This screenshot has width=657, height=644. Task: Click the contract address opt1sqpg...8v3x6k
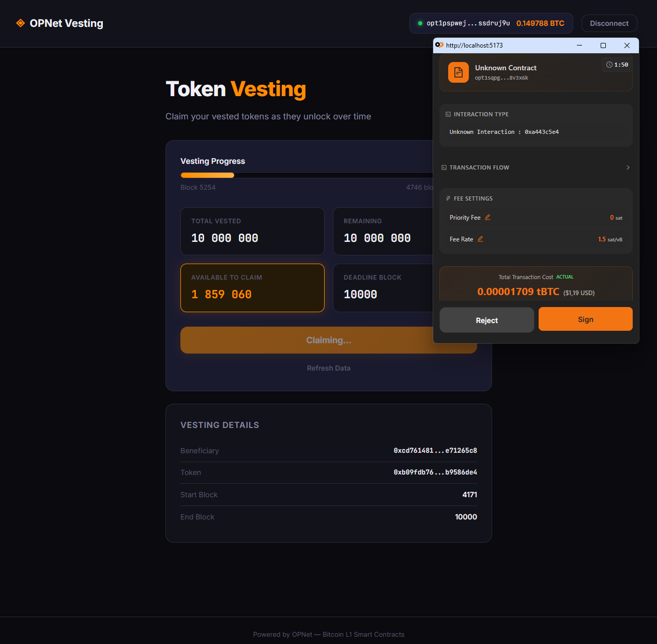pos(501,78)
